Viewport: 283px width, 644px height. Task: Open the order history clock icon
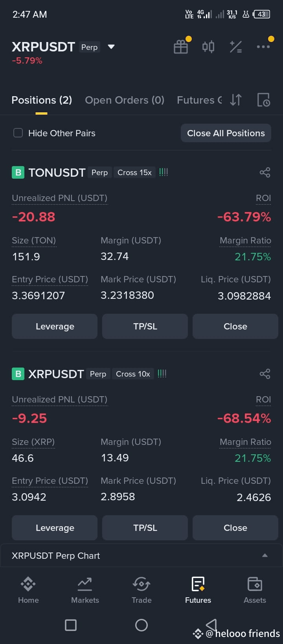263,100
